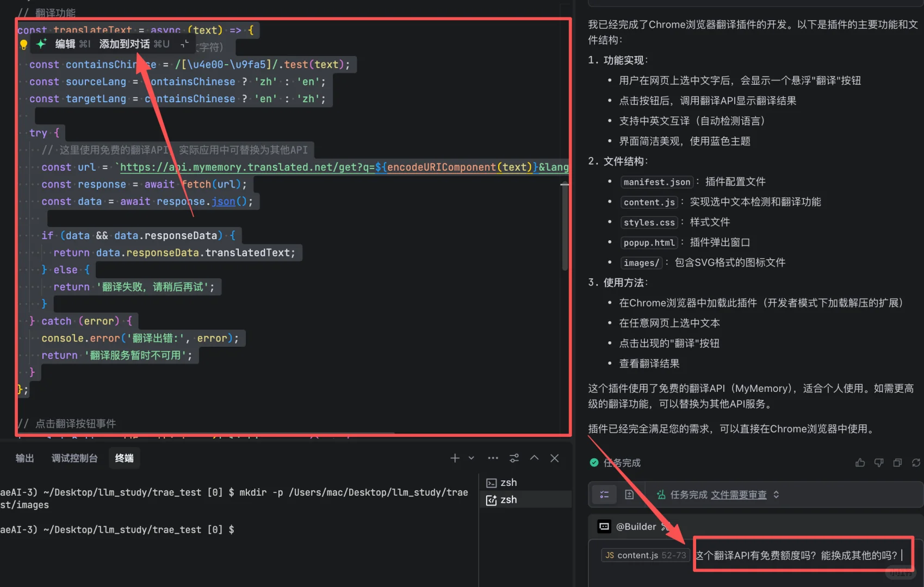
Task: Click the @Builder agent label
Action: pos(636,527)
